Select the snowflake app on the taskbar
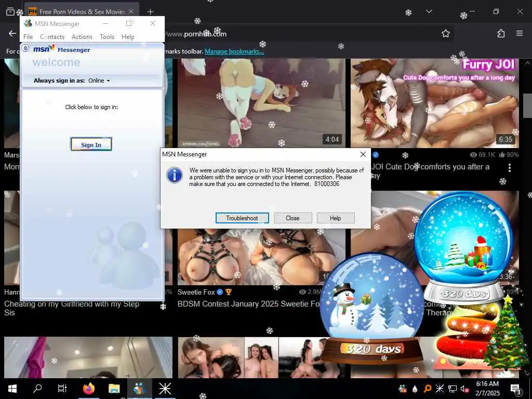This screenshot has height=399, width=532. [165, 389]
